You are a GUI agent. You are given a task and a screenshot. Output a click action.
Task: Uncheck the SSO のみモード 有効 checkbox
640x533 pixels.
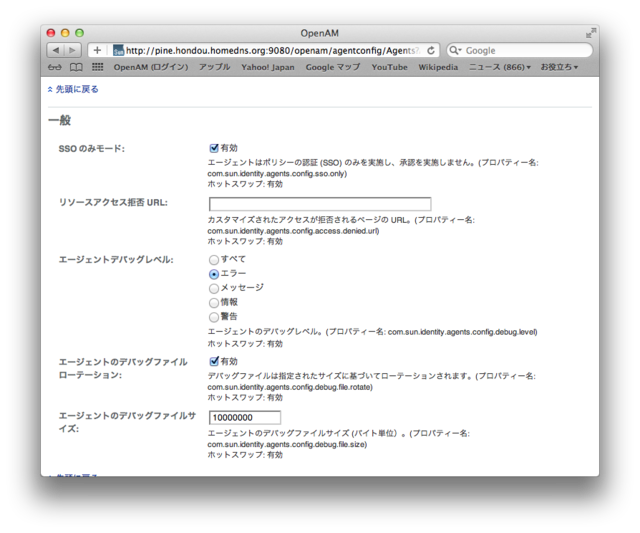214,148
